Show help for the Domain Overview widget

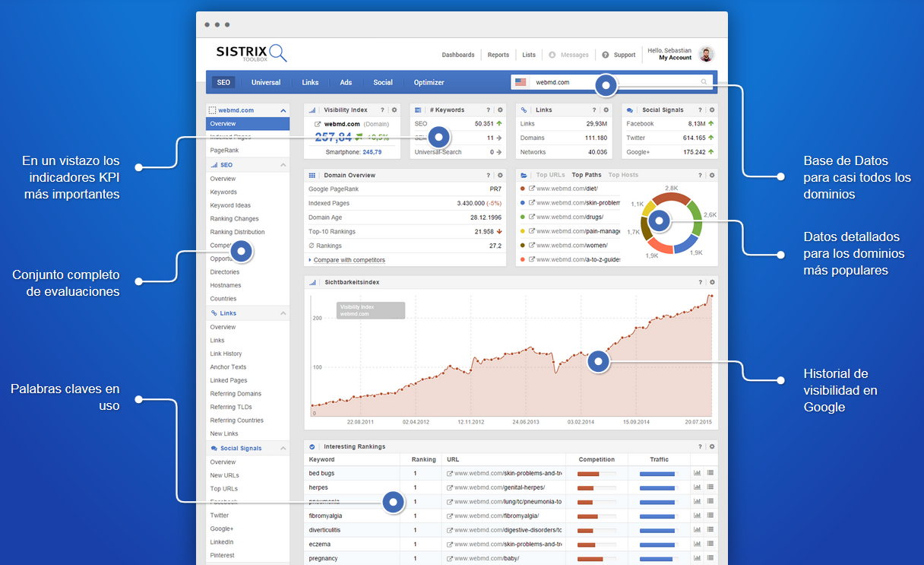point(489,175)
